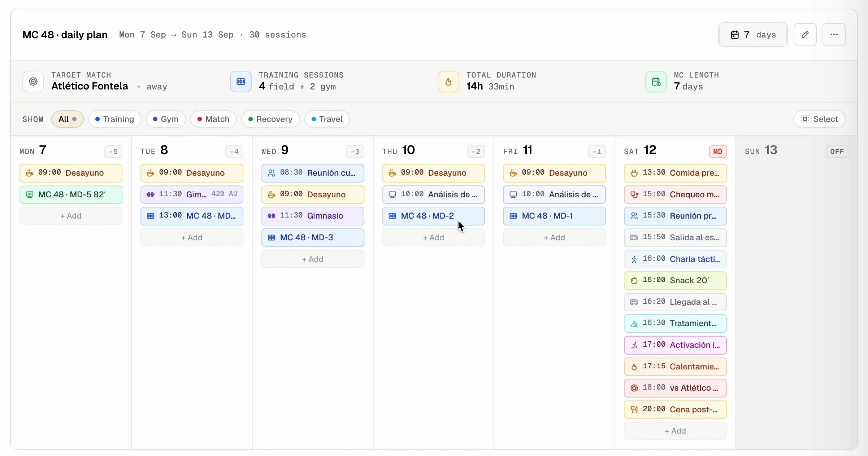Click people icon on 08:30 Reunión card
This screenshot has height=456, width=868.
click(x=272, y=173)
